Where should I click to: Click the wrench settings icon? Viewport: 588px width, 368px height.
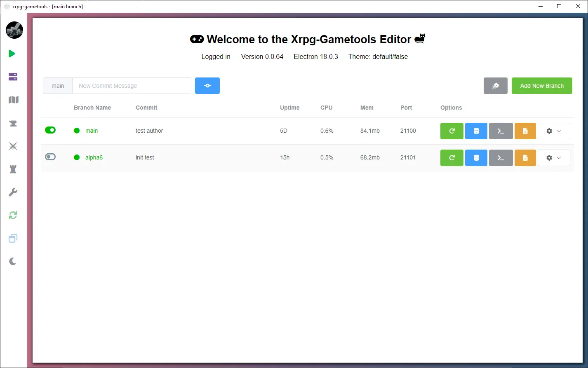point(12,192)
